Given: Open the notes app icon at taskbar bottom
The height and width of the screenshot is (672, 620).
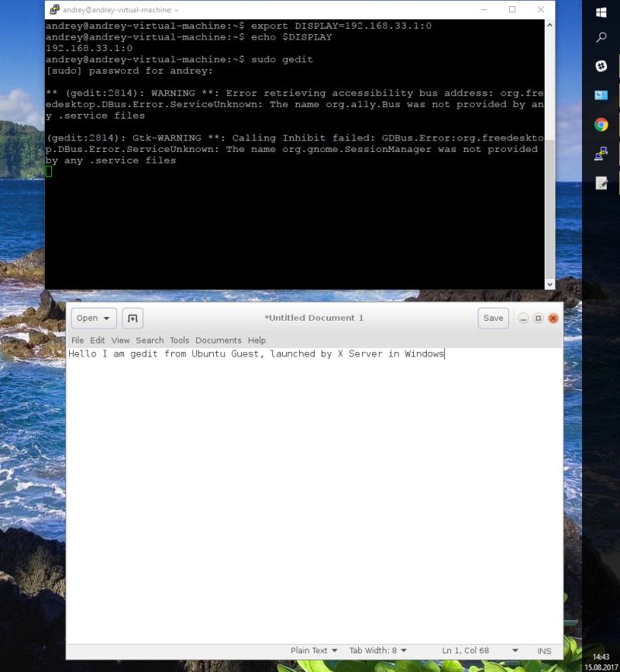Looking at the screenshot, I should [x=601, y=183].
